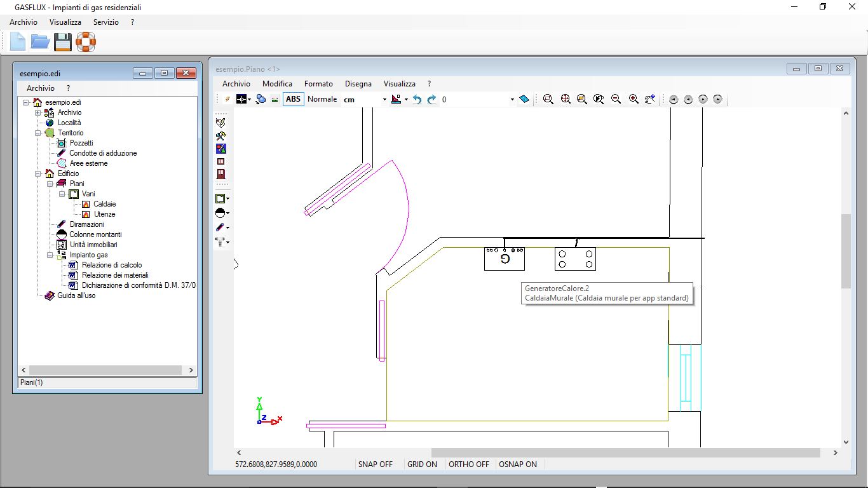This screenshot has height=488, width=868.
Task: Toggle SNAP OFF in status bar
Action: (x=376, y=464)
